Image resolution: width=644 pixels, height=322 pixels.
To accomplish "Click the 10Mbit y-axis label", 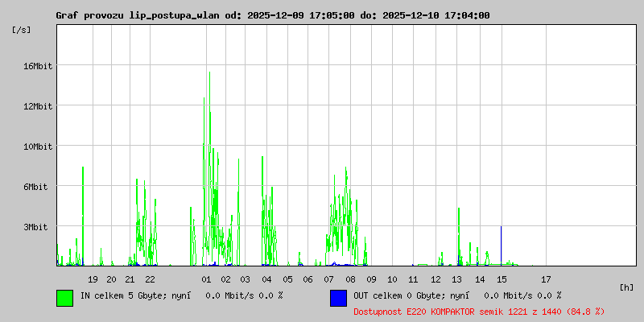I will [38, 147].
